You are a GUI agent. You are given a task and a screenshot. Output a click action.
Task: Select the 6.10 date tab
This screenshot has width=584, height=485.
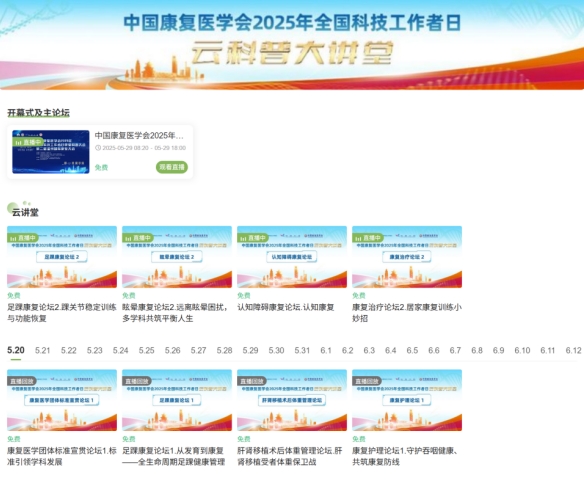click(x=522, y=351)
